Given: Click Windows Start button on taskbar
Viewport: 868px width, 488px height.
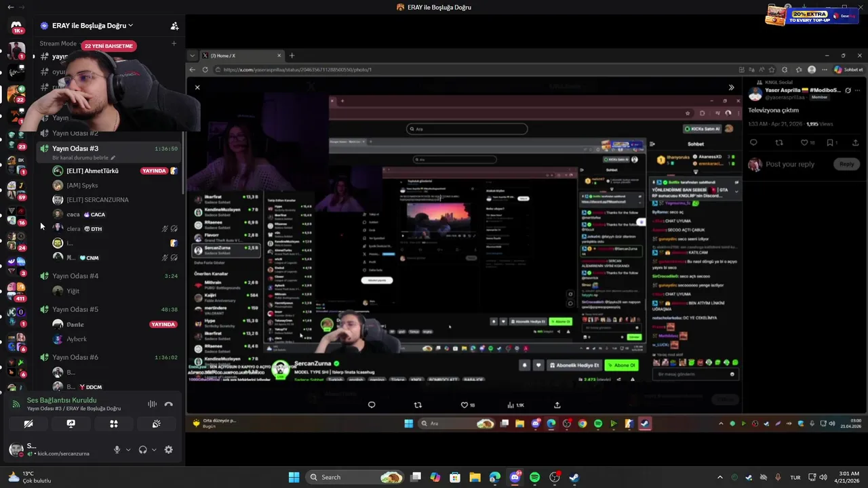Looking at the screenshot, I should (x=294, y=477).
